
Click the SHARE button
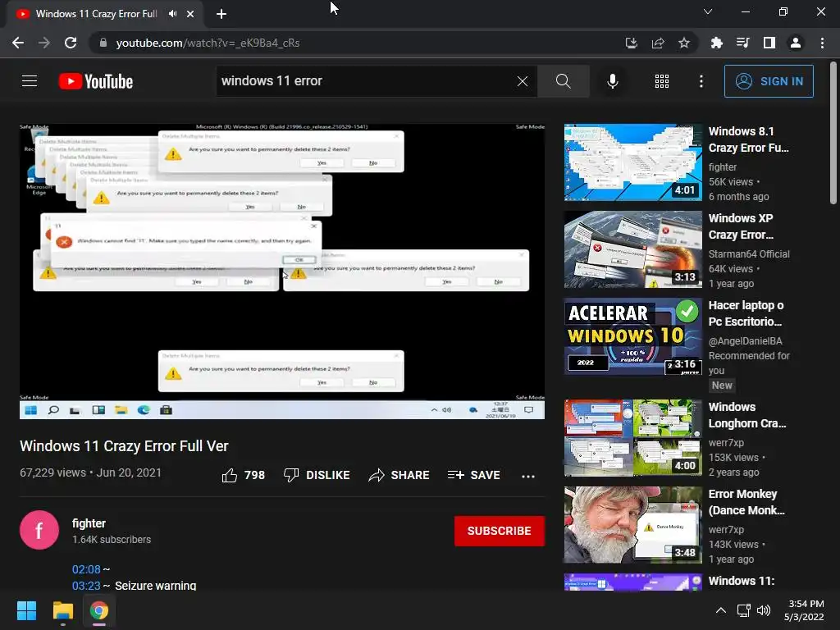pos(399,475)
